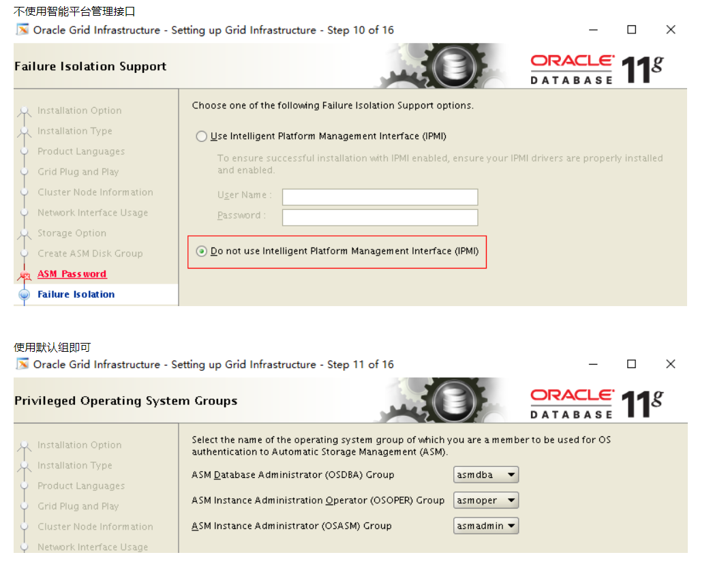Click Storage Option in Step 10 sidebar
This screenshot has width=728, height=572.
point(72,233)
